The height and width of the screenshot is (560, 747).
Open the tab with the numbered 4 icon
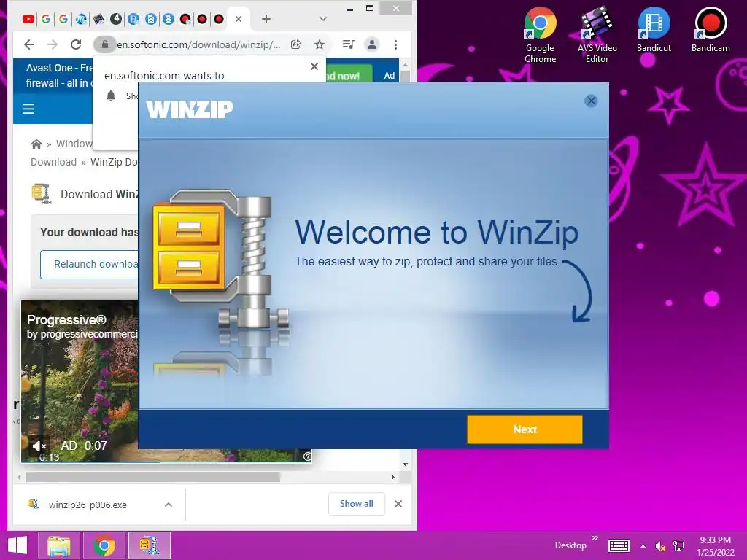(x=116, y=19)
